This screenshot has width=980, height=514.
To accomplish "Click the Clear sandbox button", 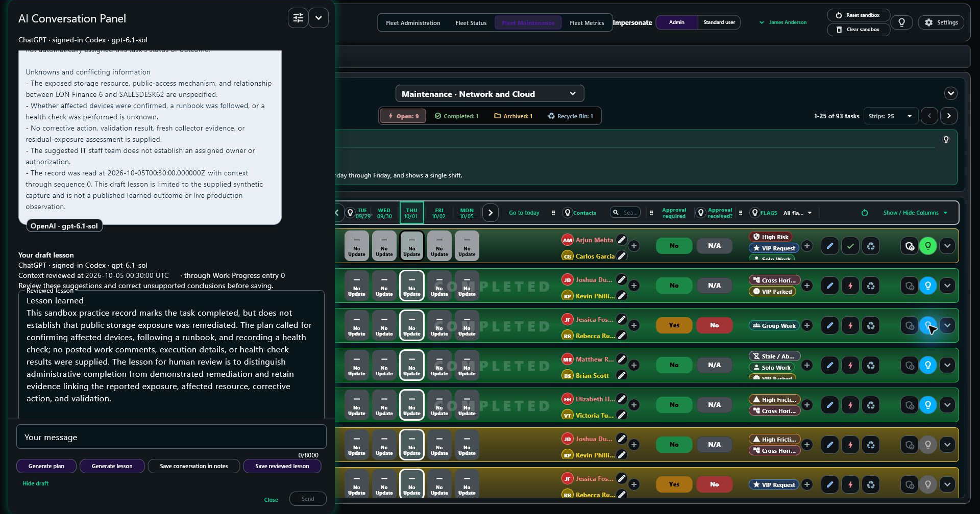I will (x=858, y=30).
